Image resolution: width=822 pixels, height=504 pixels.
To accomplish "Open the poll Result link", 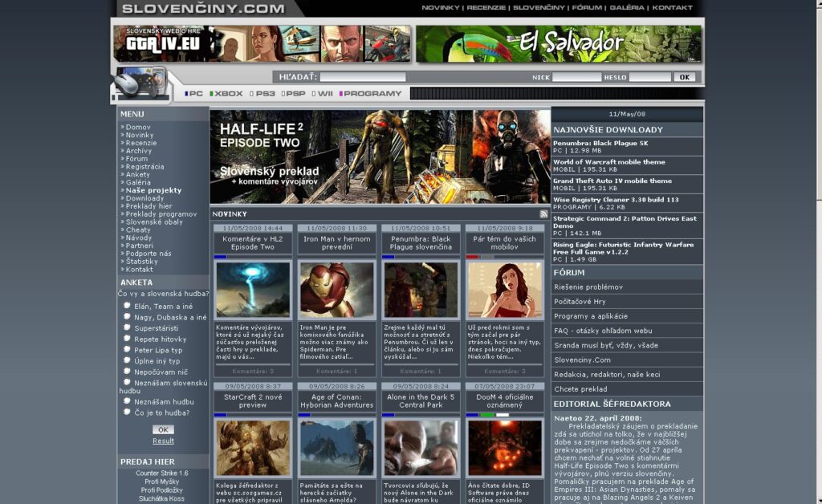I will [x=163, y=441].
